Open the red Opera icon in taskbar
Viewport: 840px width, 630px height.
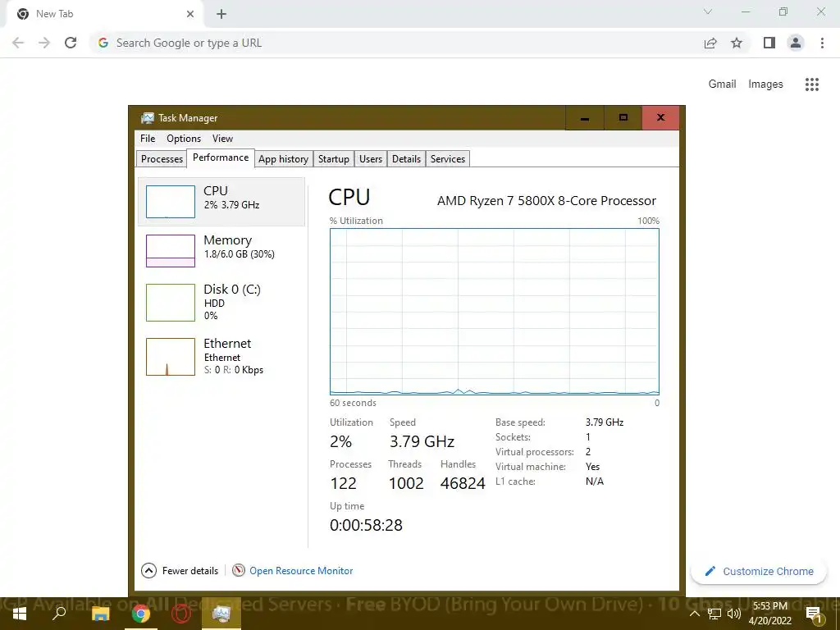[x=181, y=614]
